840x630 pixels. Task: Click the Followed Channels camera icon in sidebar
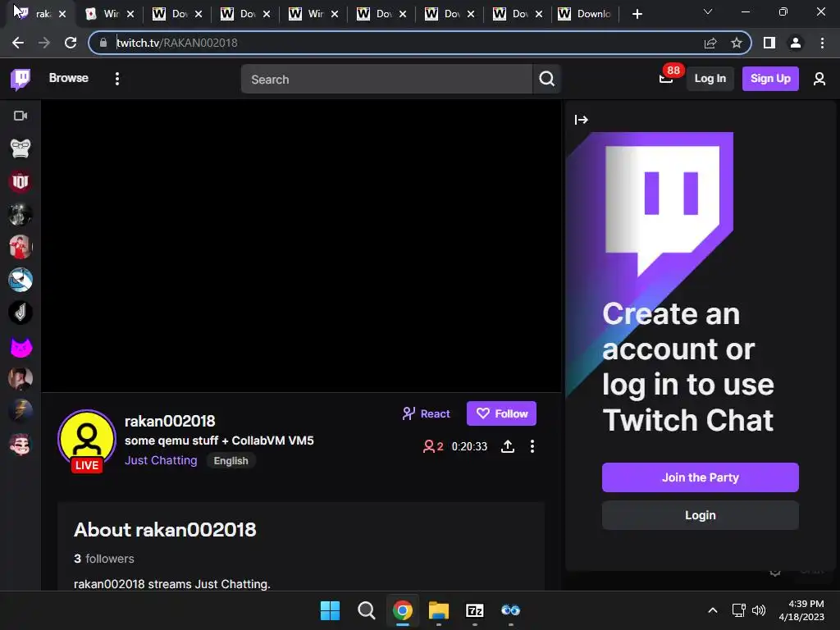coord(21,116)
